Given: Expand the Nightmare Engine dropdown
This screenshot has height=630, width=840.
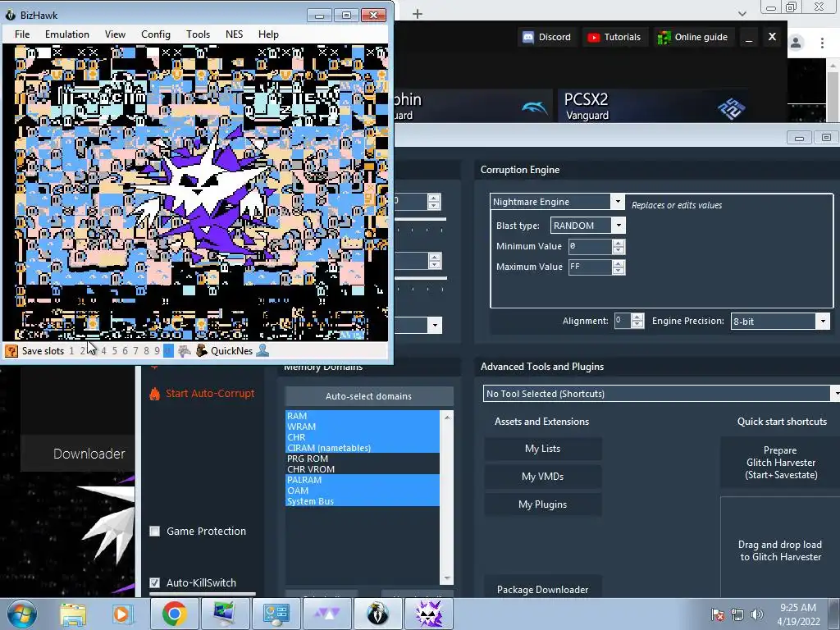Looking at the screenshot, I should coord(617,202).
